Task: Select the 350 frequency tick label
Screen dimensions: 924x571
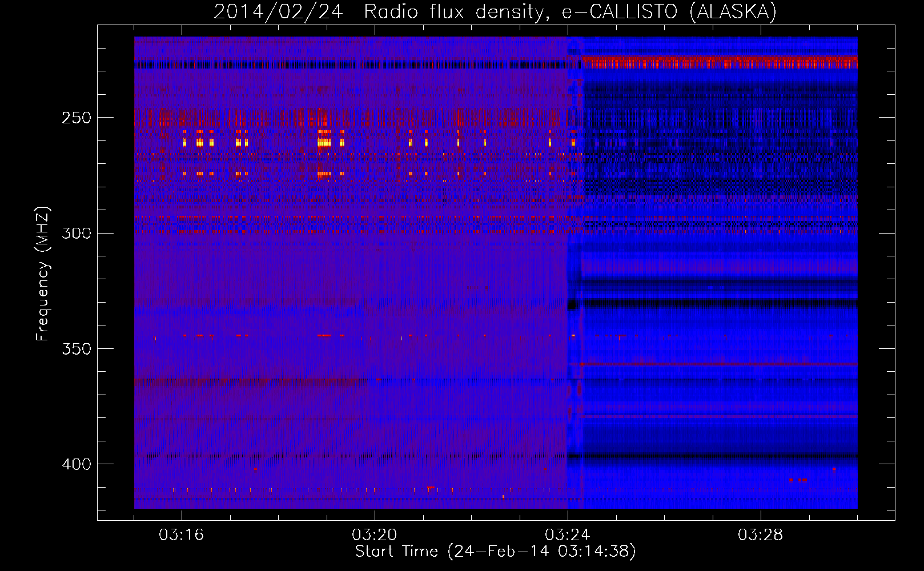Action: coord(77,349)
